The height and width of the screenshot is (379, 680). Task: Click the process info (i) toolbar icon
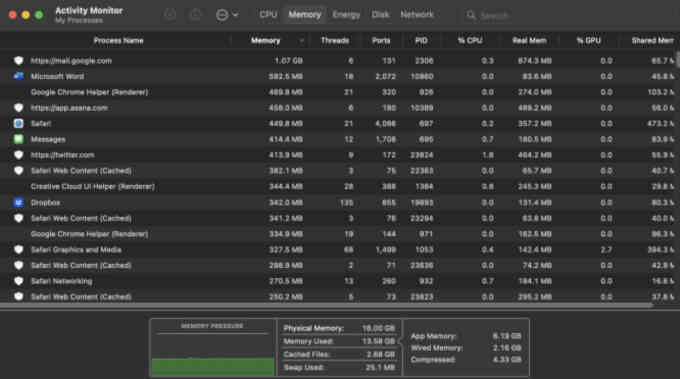pos(196,15)
